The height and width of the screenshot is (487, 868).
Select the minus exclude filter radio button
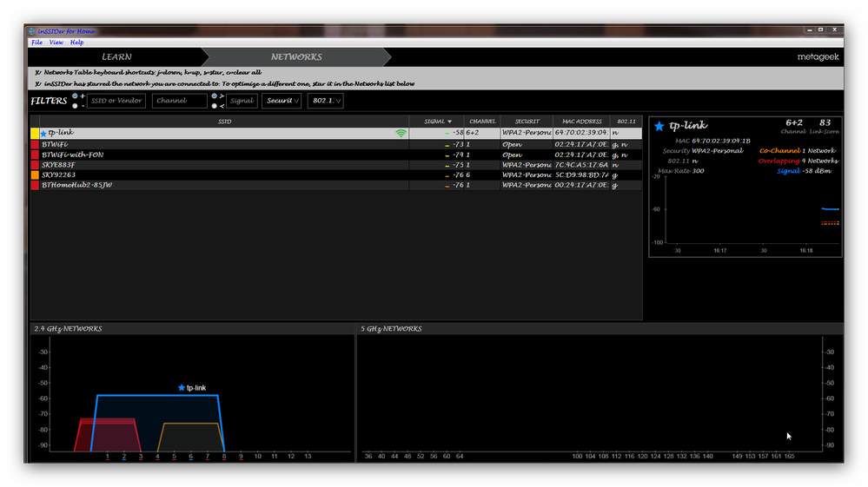[76, 106]
